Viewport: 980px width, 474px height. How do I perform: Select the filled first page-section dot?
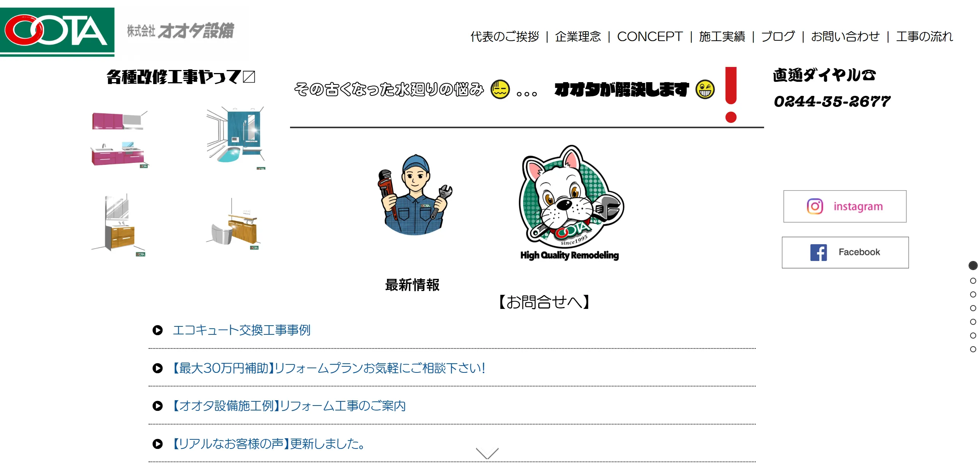(x=973, y=266)
